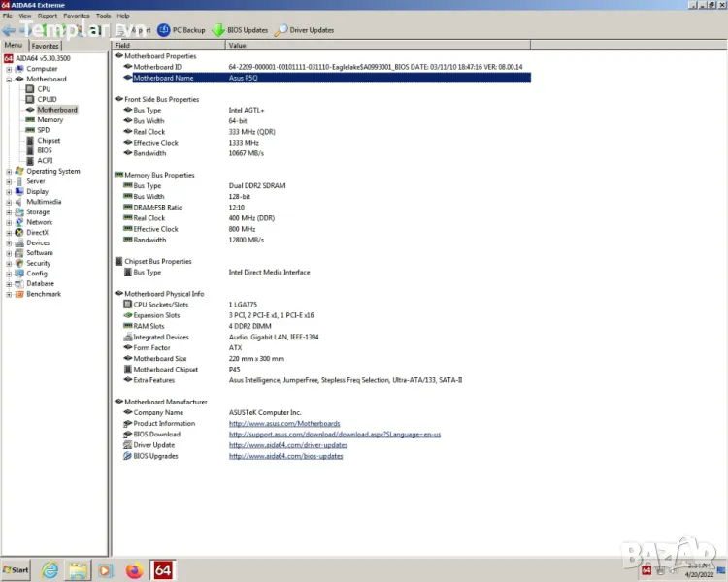Click the Driver Updates magnifier icon
The width and height of the screenshot is (728, 582).
coord(281,30)
